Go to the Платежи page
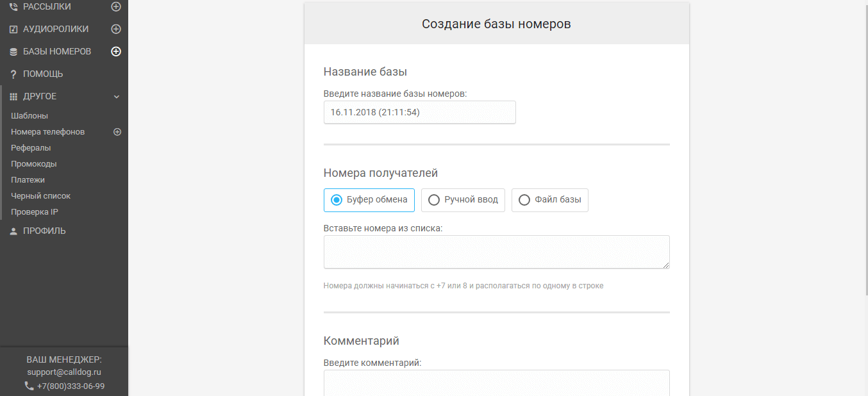The image size is (868, 396). point(28,180)
